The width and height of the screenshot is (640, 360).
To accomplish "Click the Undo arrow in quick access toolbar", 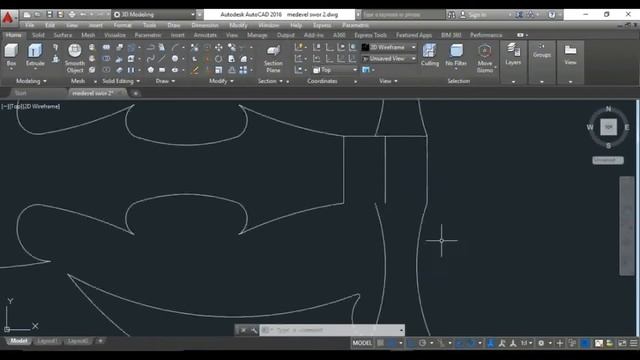I will click(83, 14).
